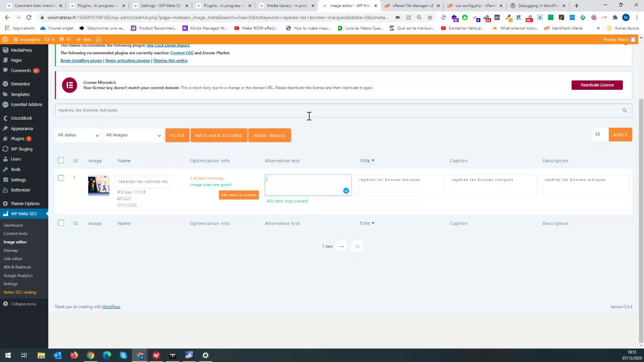Click the Dismiss this notice link
The height and width of the screenshot is (362, 644).
[x=171, y=60]
